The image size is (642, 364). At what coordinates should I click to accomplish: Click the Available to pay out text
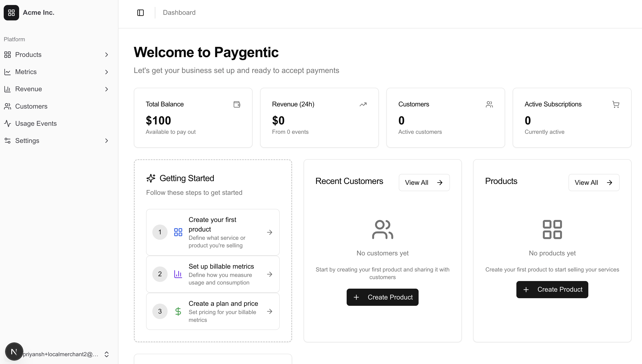(x=171, y=132)
